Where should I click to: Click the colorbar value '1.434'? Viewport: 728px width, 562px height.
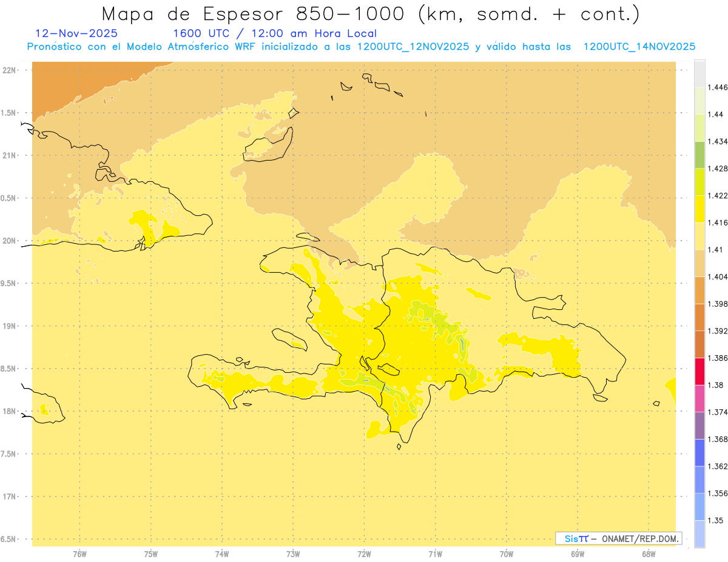(718, 141)
